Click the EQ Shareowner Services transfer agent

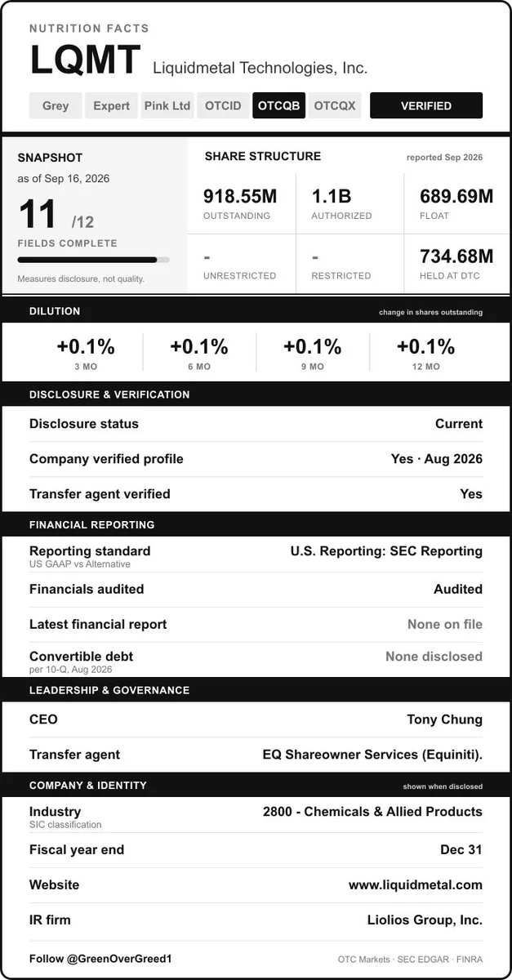point(372,755)
